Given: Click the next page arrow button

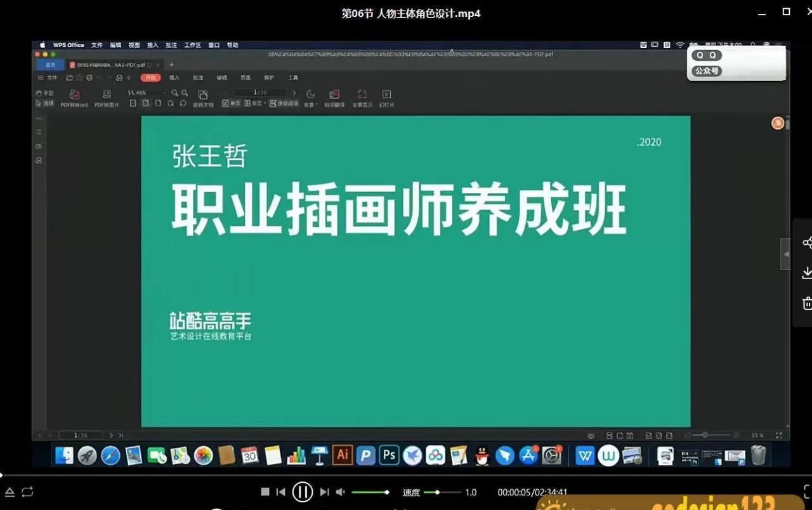Looking at the screenshot, I should click(294, 91).
